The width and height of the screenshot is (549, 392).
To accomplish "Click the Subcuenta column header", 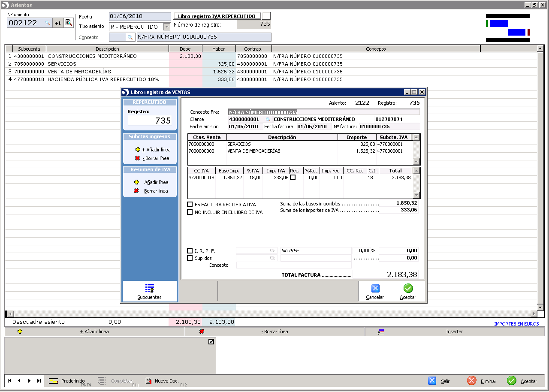I will point(29,49).
